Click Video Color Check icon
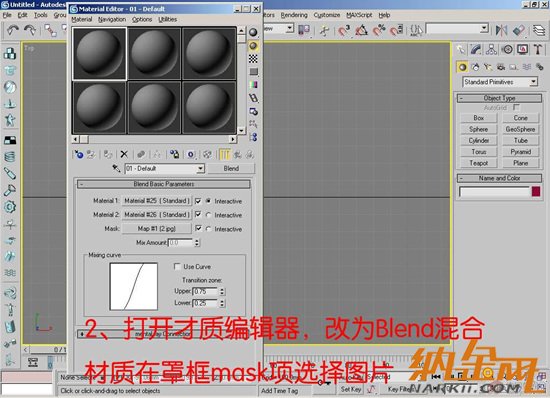This screenshot has height=398, width=550. tap(253, 85)
